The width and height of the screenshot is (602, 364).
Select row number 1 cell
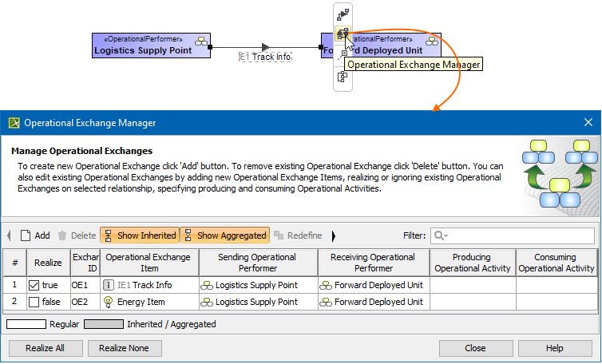click(x=15, y=285)
